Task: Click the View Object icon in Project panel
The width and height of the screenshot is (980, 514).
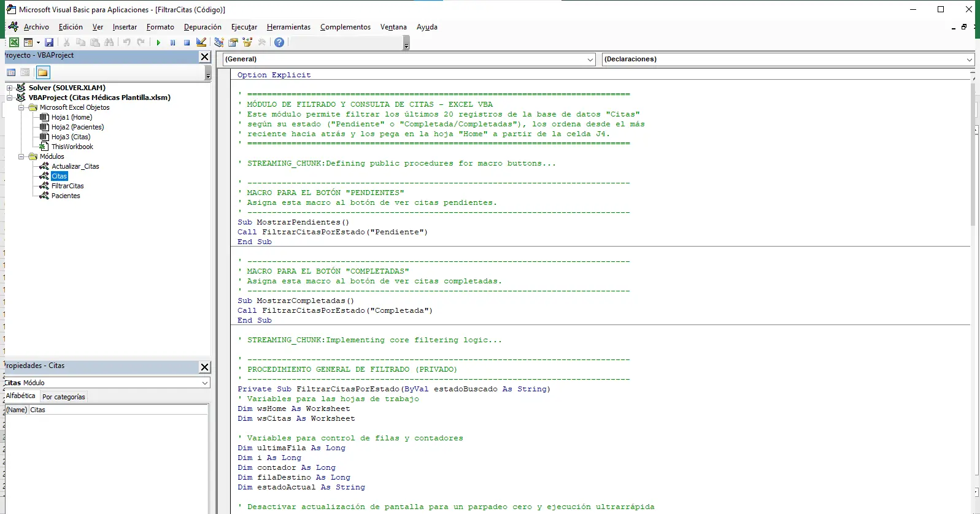Action: pyautogui.click(x=25, y=72)
